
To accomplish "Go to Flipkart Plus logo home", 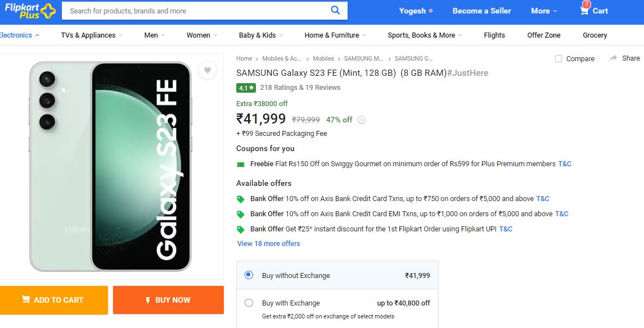I will pos(30,11).
